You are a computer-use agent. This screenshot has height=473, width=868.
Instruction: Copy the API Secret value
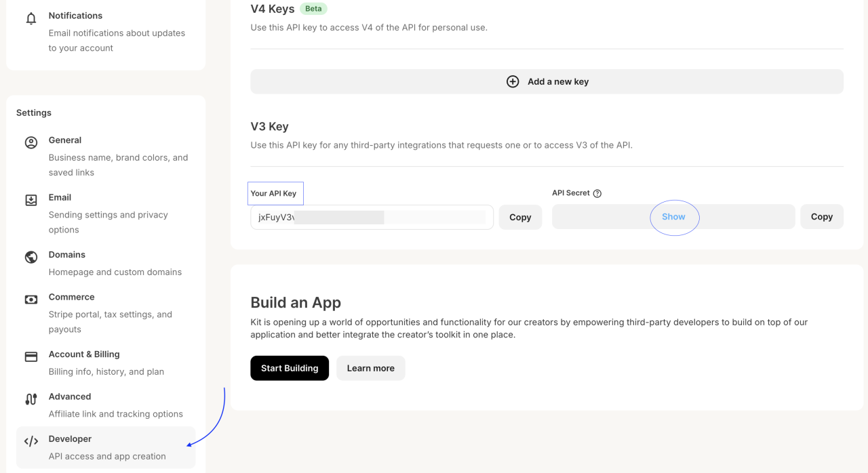821,217
